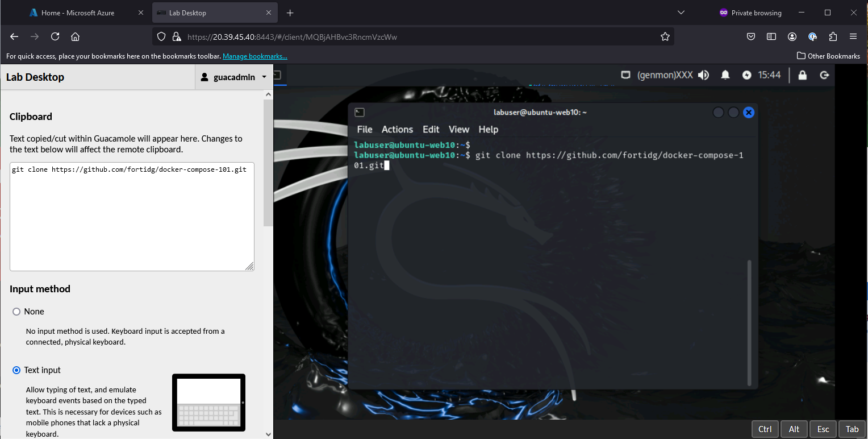Click the user silhouette icon beside guacadmin
Viewport: 868px width, 439px height.
coord(205,77)
